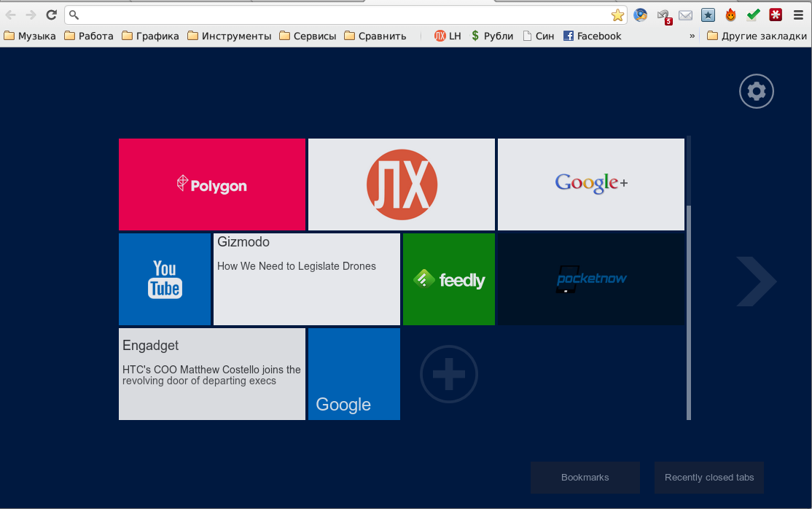Click the tile grid vertical scrollbar
The image size is (812, 509).
pos(689,312)
